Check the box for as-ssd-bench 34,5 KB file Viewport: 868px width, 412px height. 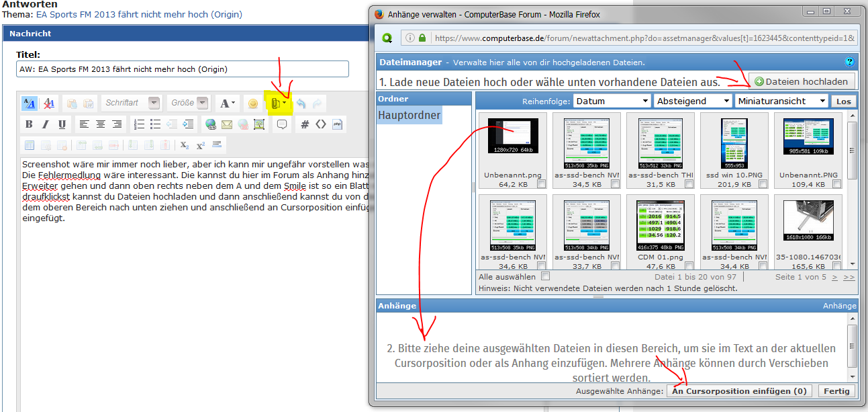615,184
